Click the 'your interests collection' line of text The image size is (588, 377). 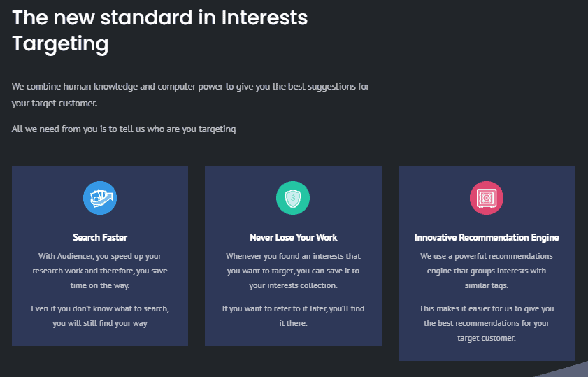click(x=293, y=285)
